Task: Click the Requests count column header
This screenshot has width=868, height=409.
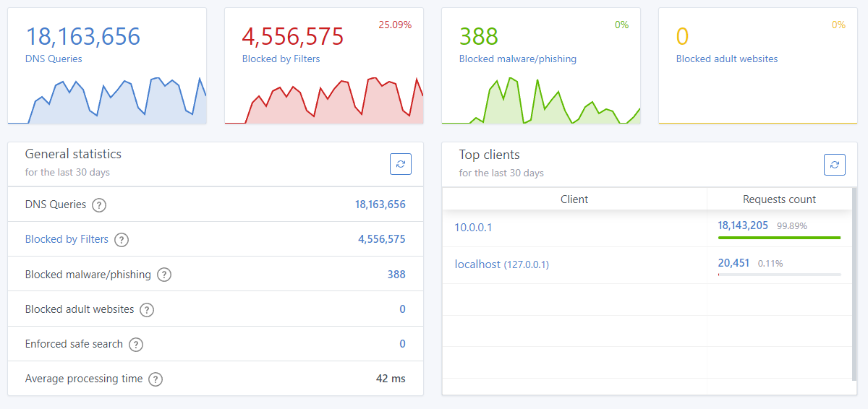Action: 779,199
